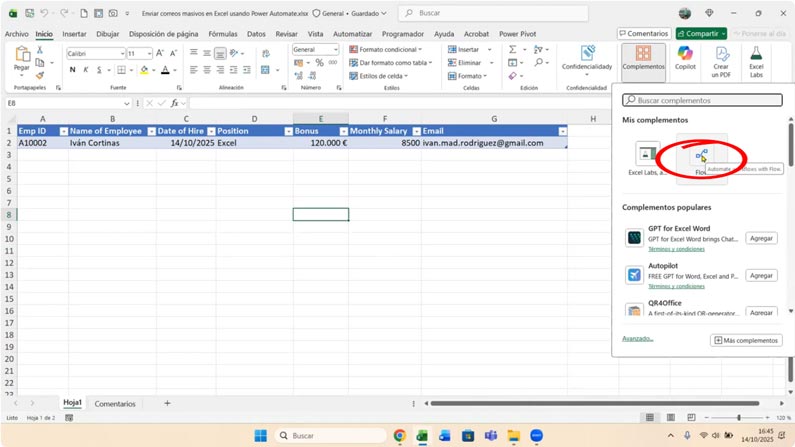Click the title bar Buscar search box
The width and height of the screenshot is (795, 447).
point(494,13)
